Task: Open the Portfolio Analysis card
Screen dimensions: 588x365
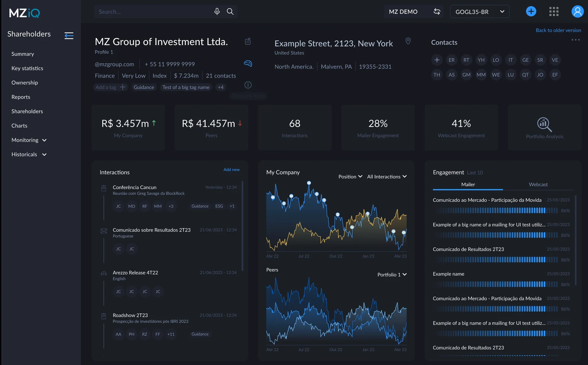Action: [545, 127]
